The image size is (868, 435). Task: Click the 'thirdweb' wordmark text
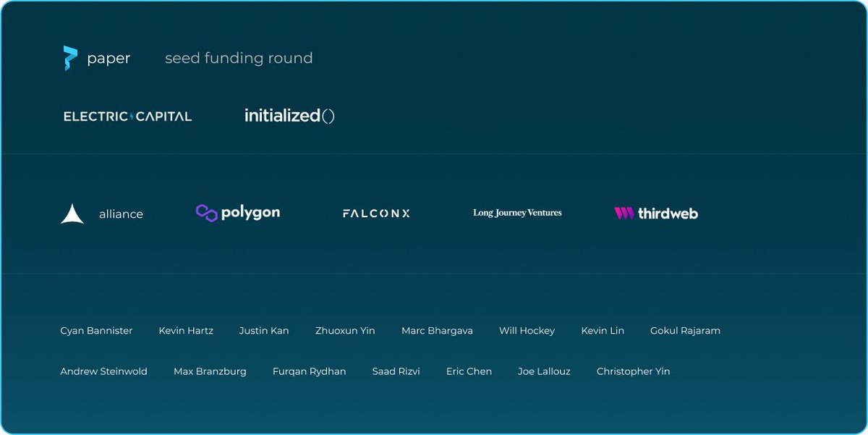click(x=668, y=214)
